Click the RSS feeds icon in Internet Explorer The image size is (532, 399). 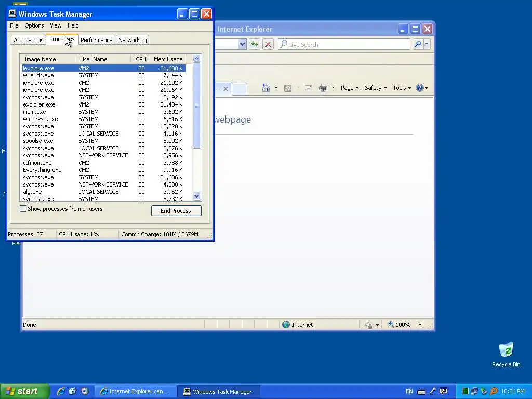coord(288,88)
